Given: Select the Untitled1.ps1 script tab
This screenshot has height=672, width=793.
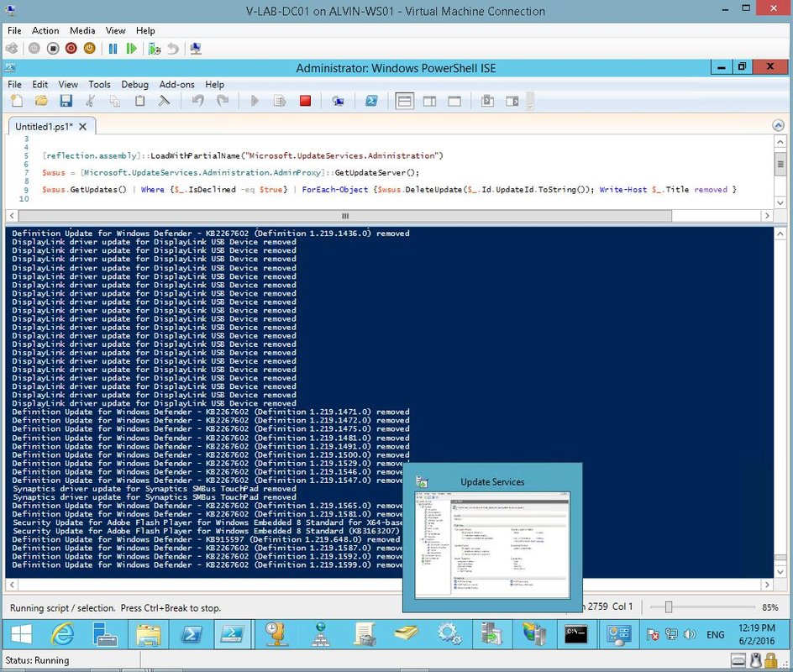Looking at the screenshot, I should click(x=44, y=126).
